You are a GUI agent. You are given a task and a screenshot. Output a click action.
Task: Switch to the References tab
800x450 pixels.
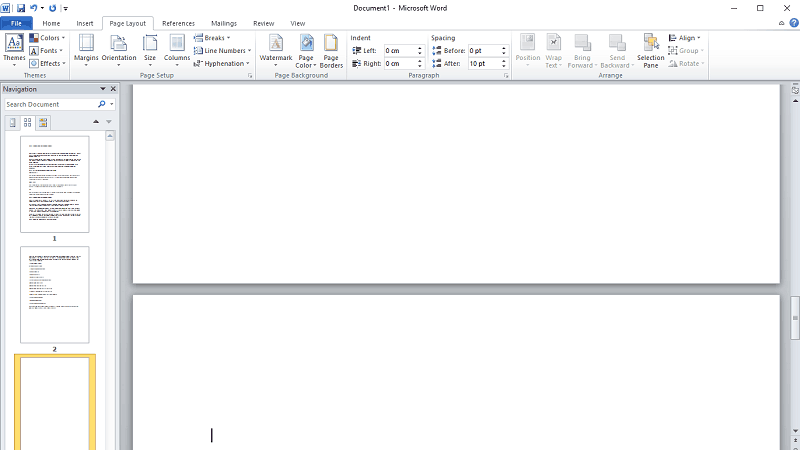(x=178, y=23)
